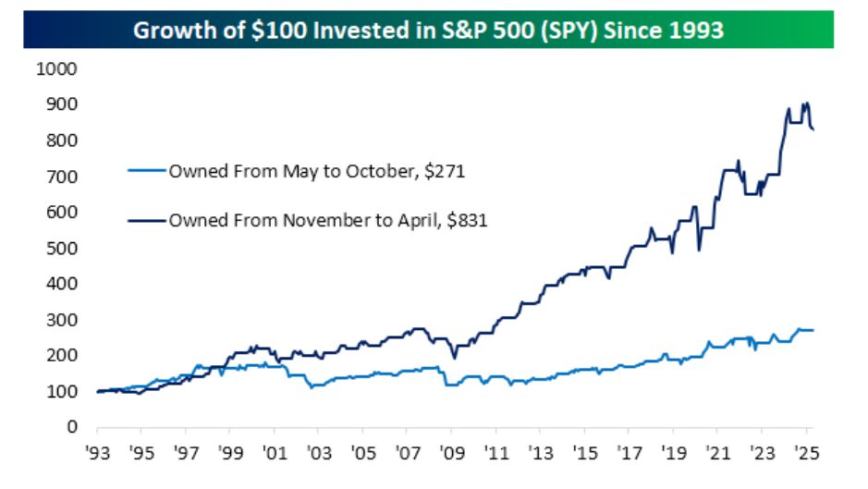868x489 pixels.
Task: Click the 700 y-axis label
Action: pyautogui.click(x=61, y=177)
